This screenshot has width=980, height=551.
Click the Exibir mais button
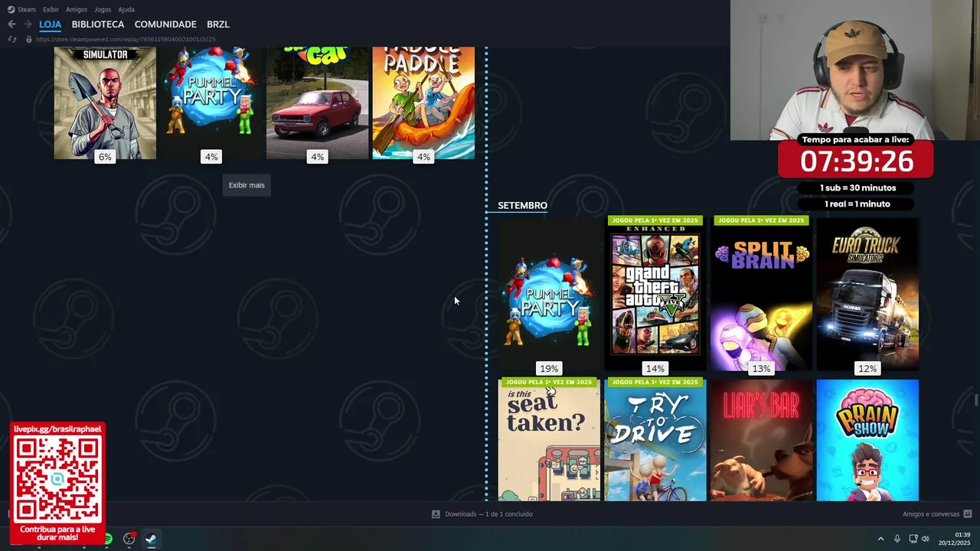(247, 185)
